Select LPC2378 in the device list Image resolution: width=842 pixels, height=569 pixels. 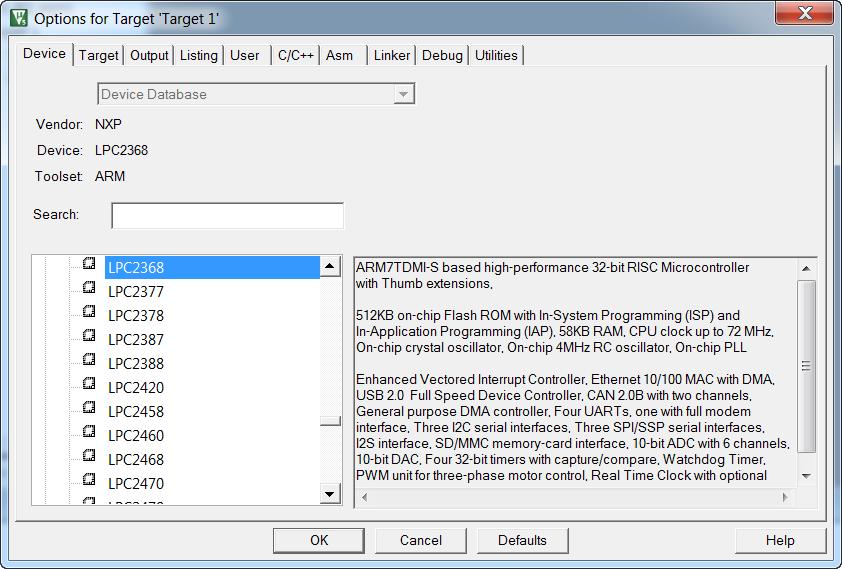[136, 316]
